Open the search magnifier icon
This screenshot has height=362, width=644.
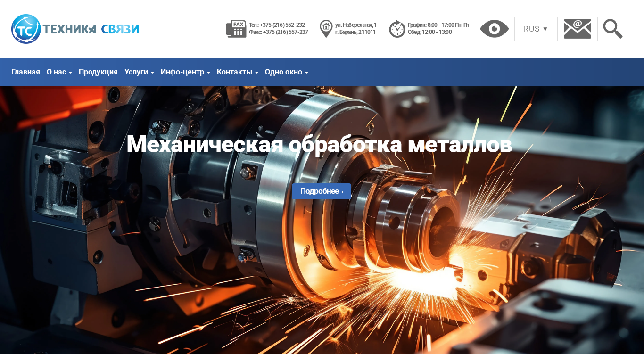point(613,29)
